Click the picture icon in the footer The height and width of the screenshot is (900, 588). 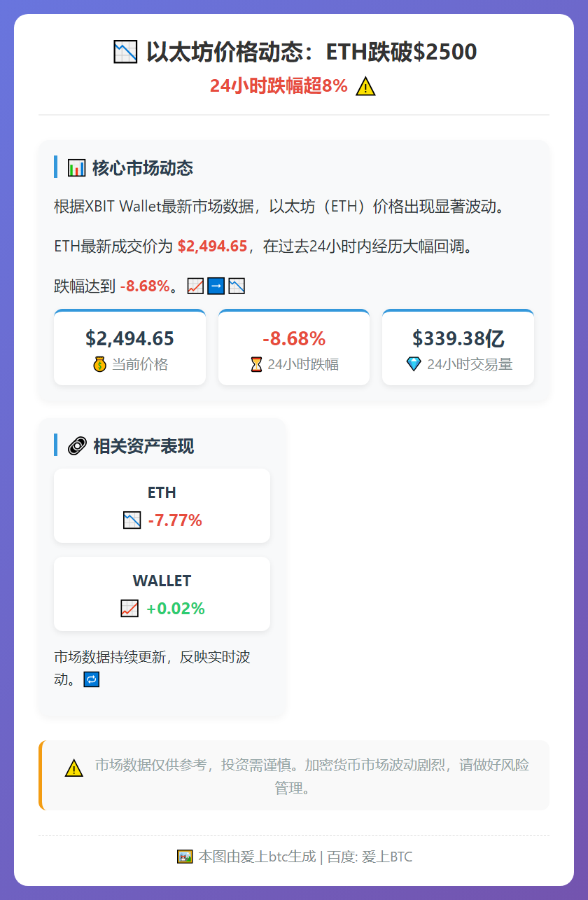(x=185, y=857)
